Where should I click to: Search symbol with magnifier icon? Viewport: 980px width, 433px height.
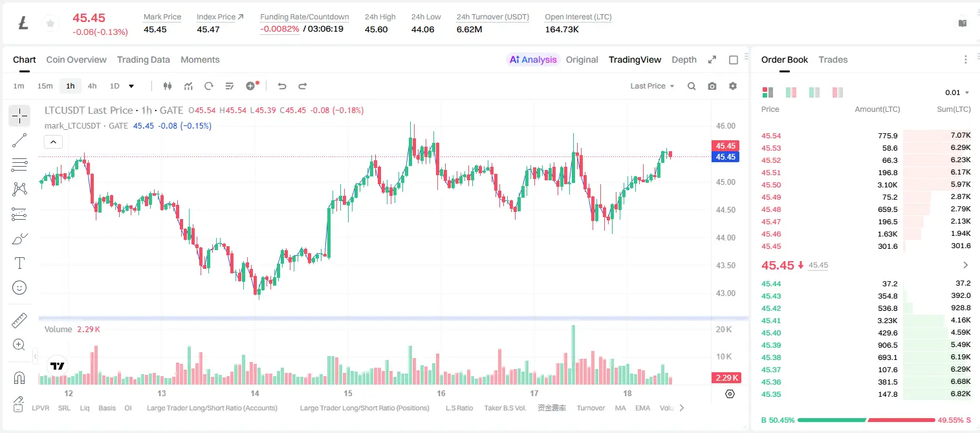coord(691,86)
